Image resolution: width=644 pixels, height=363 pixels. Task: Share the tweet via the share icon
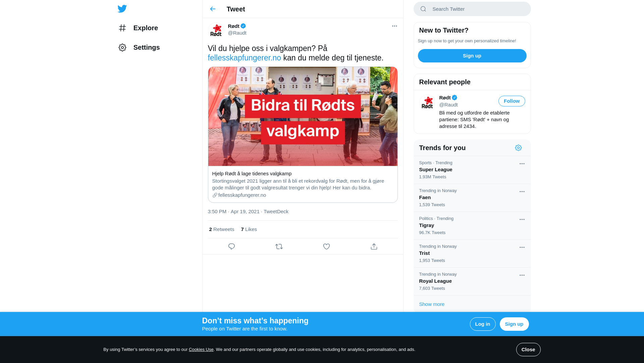(x=374, y=246)
